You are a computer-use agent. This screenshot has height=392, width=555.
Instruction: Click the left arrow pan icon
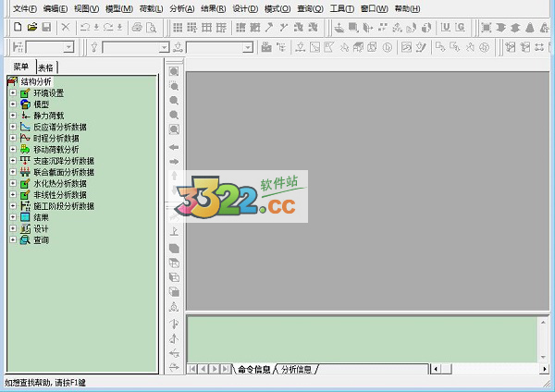pos(174,147)
